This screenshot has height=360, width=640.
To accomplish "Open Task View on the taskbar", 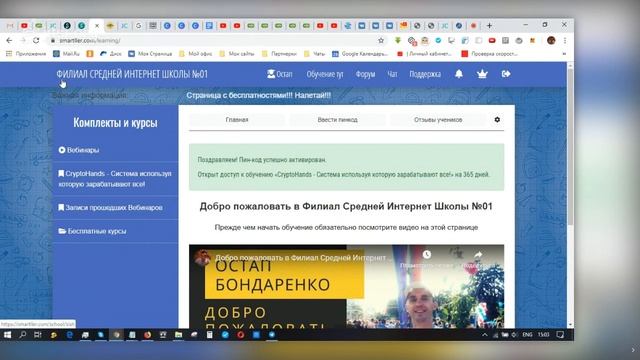I will [x=38, y=335].
